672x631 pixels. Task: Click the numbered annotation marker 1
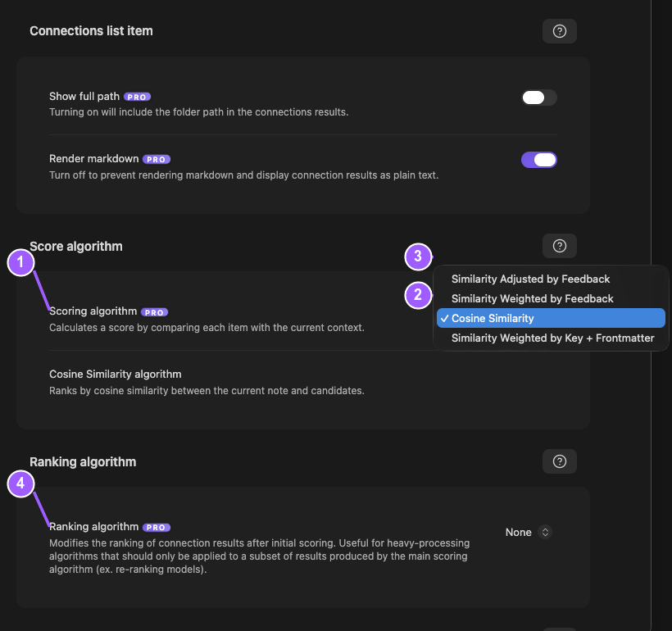pos(20,262)
